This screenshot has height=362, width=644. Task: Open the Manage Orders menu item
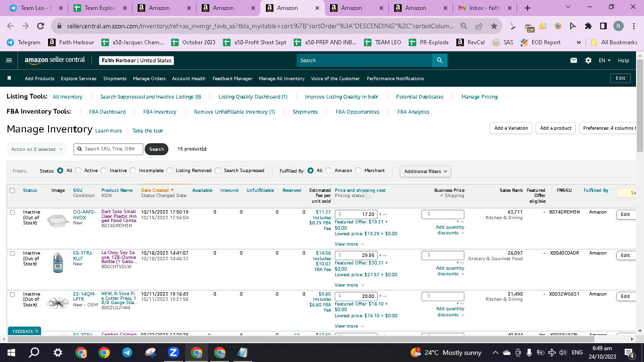click(149, 78)
